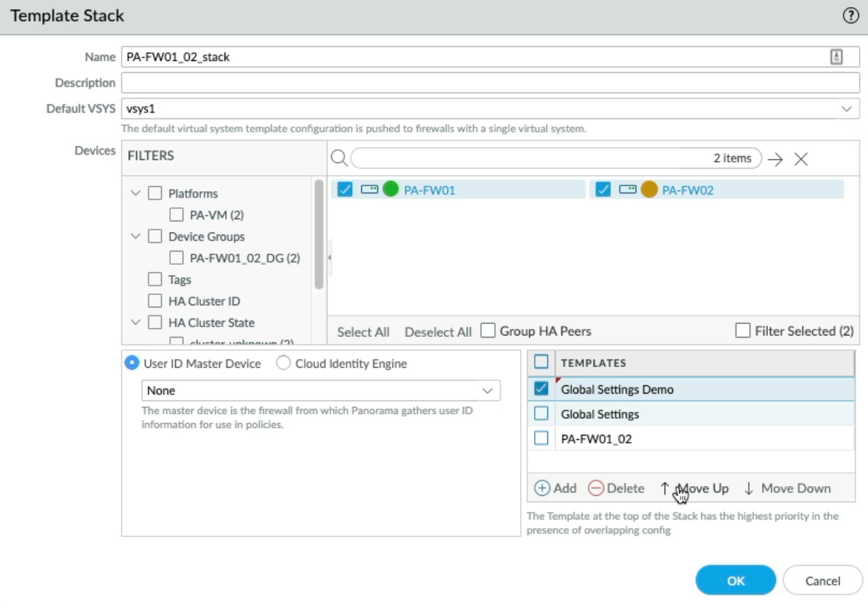Select the PA-FW01_02 template row
Screen dimensions: 868x610
(691, 438)
